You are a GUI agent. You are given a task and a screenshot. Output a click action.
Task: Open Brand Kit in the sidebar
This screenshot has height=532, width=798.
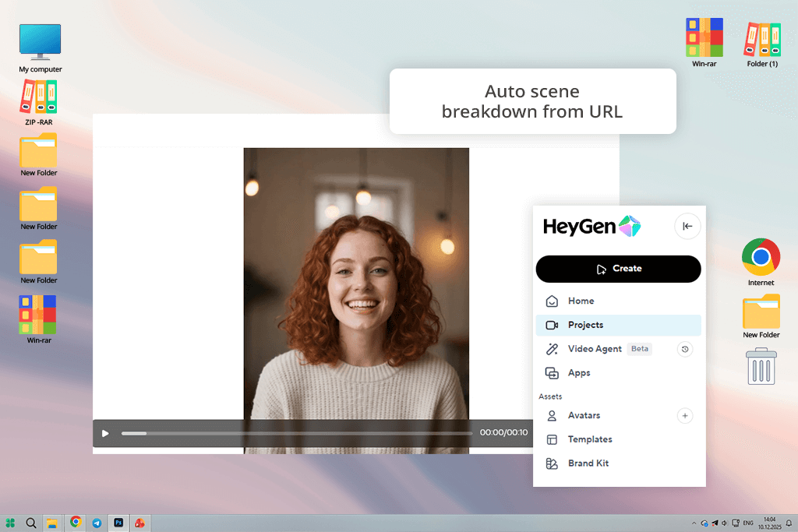618,463
